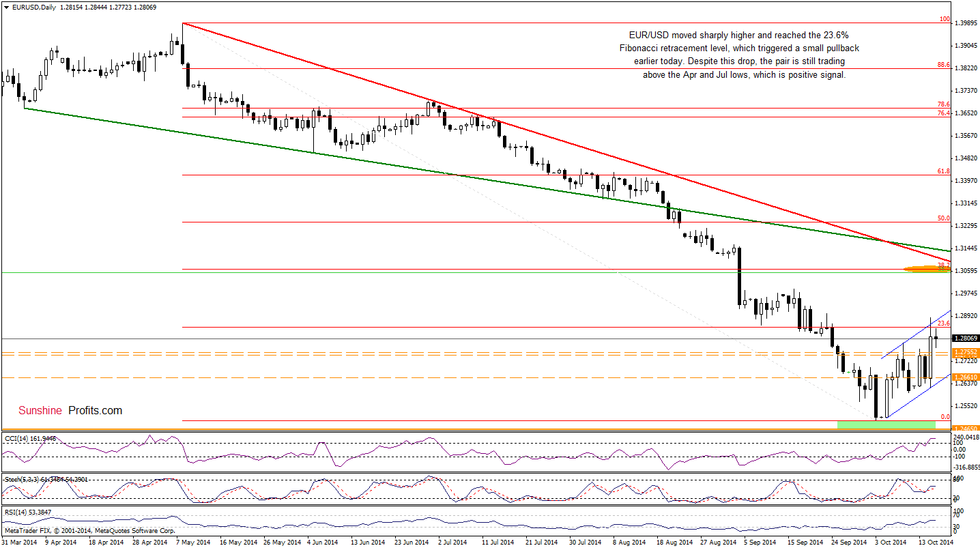980x548 pixels.
Task: Click the 1.38220 price axis value
Action: tap(968, 68)
